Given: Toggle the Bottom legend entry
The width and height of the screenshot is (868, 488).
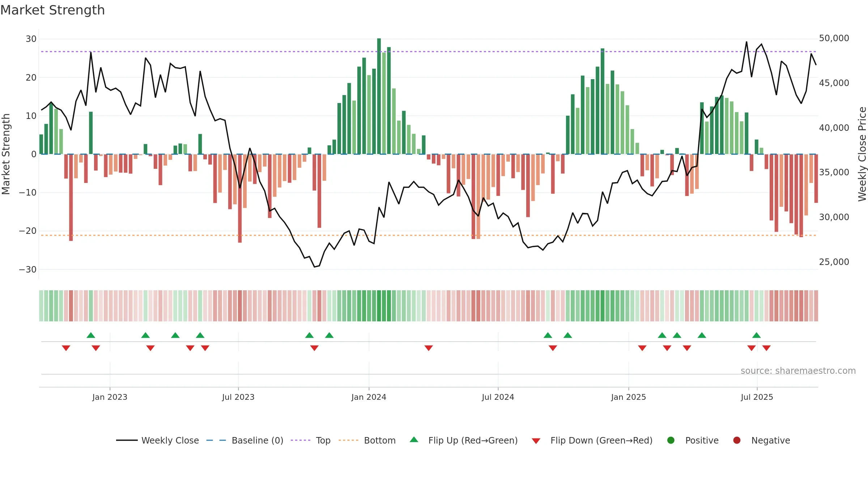Looking at the screenshot, I should (367, 440).
